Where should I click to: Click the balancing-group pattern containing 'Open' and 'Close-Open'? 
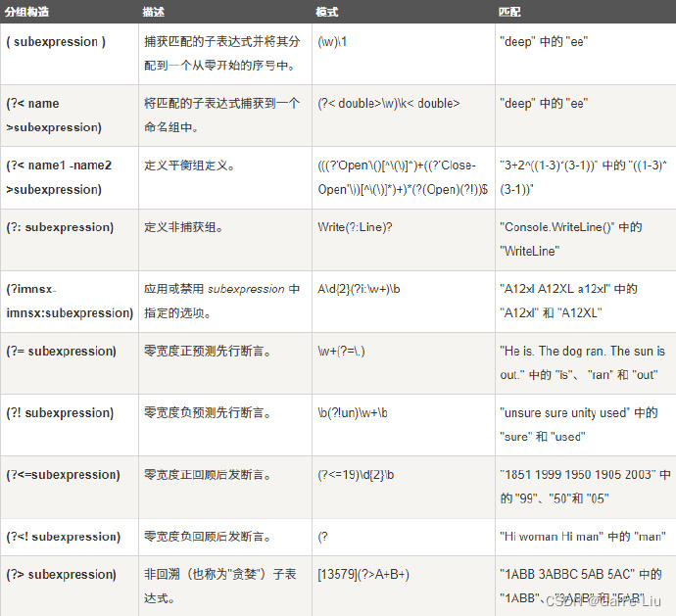pyautogui.click(x=403, y=177)
